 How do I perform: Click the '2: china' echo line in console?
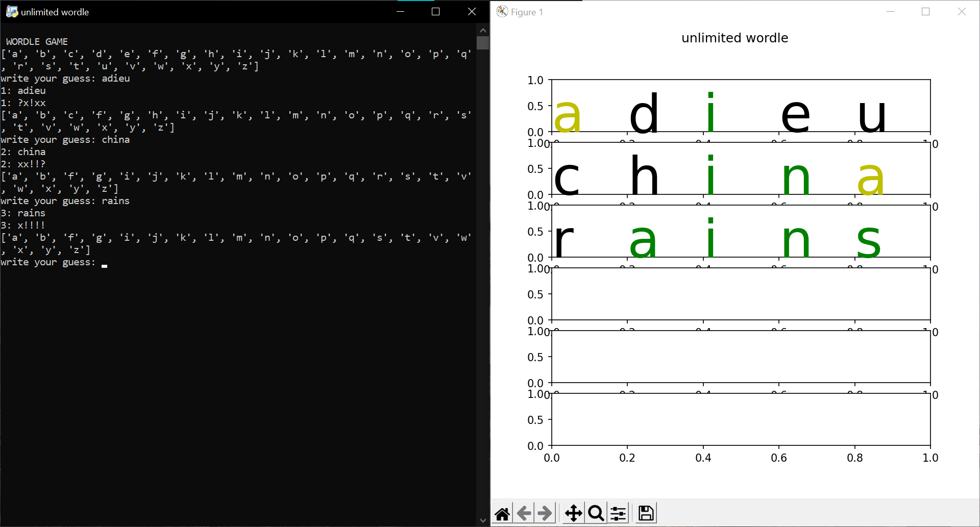(x=23, y=152)
